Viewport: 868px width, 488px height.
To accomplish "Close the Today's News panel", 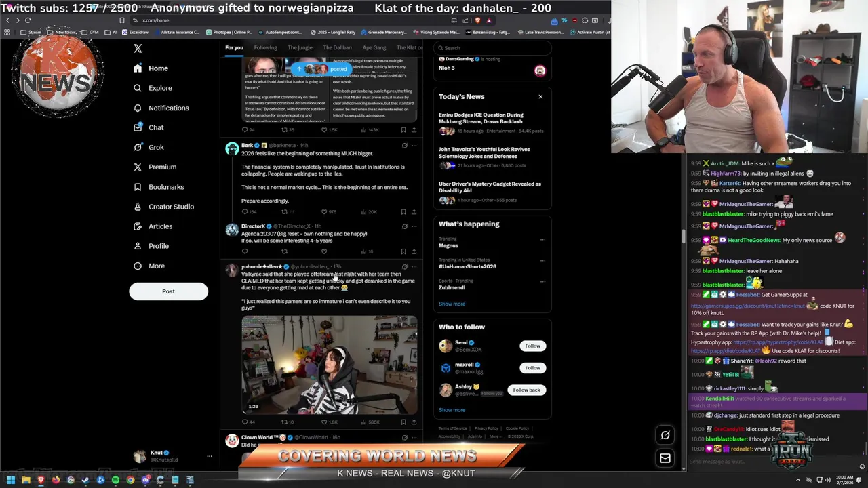I will point(540,96).
